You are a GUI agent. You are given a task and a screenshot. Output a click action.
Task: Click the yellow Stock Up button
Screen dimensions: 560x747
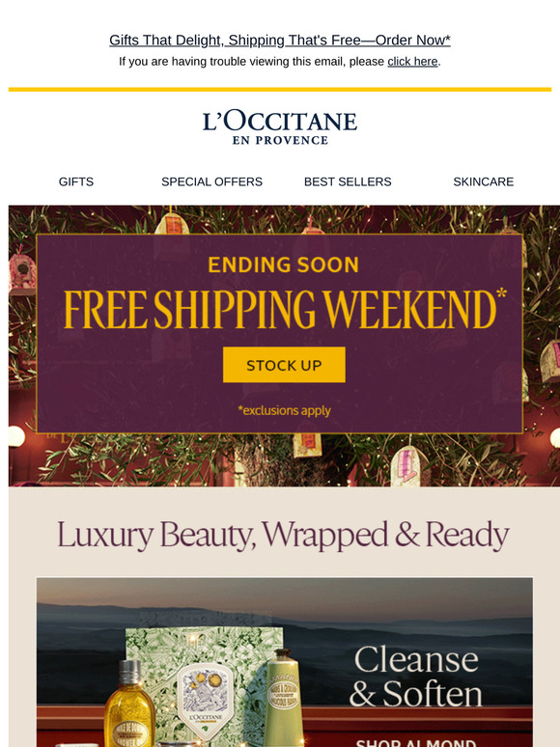point(284,365)
